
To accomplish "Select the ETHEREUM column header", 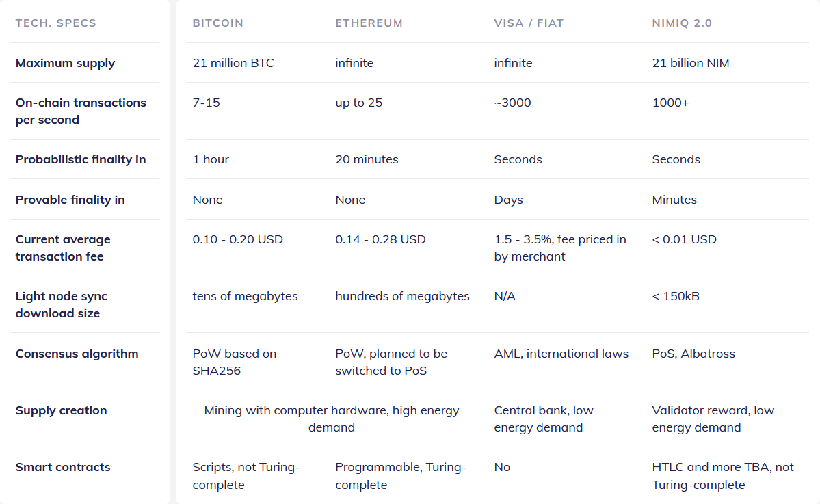I will [369, 23].
